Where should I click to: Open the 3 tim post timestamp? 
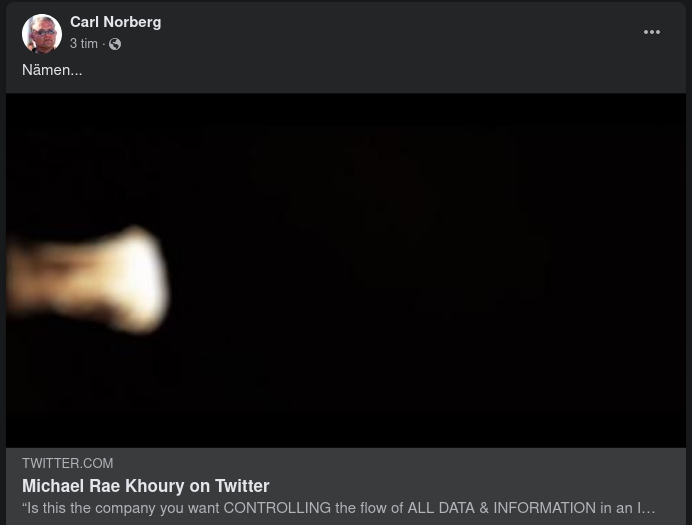pyautogui.click(x=83, y=44)
